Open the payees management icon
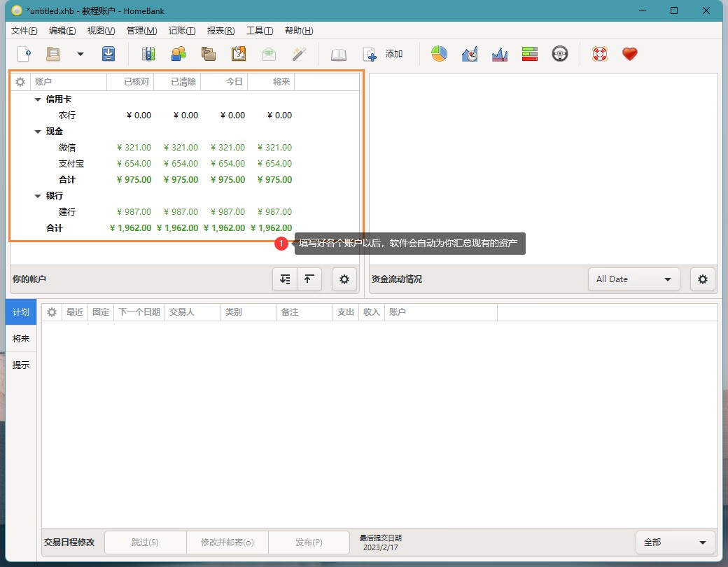 178,54
